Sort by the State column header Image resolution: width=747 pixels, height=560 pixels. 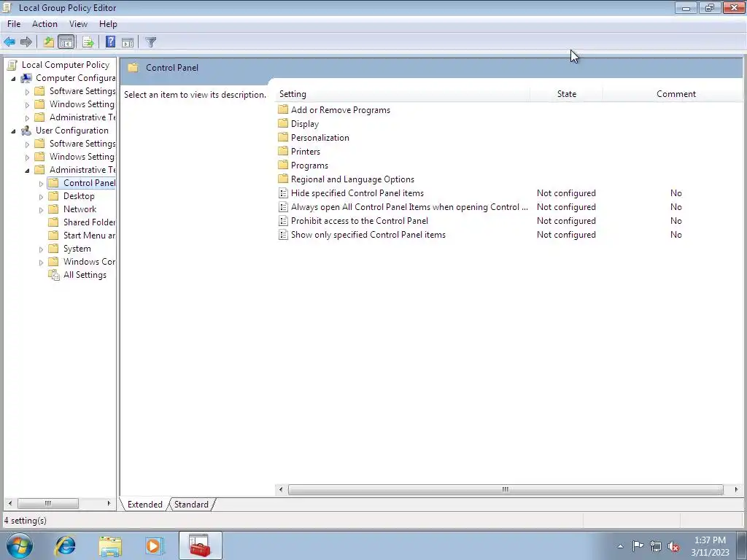click(566, 94)
